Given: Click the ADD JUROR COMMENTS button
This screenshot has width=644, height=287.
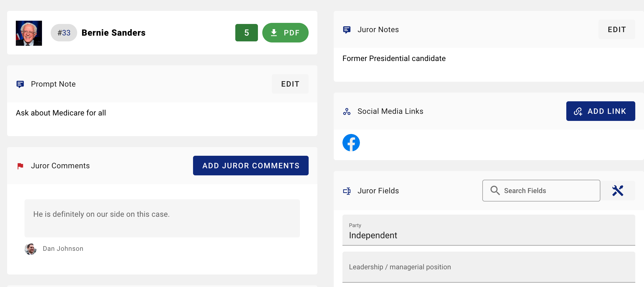Looking at the screenshot, I should [x=251, y=165].
